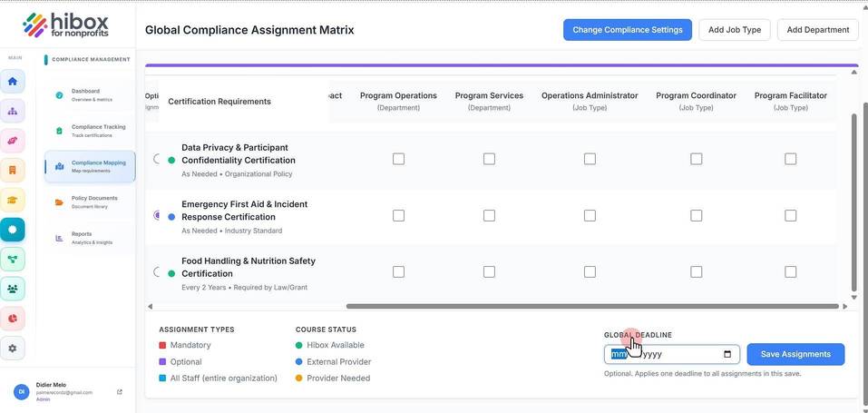Click the horizontal scrollbar right arrow
The image size is (868, 413).
[844, 306]
